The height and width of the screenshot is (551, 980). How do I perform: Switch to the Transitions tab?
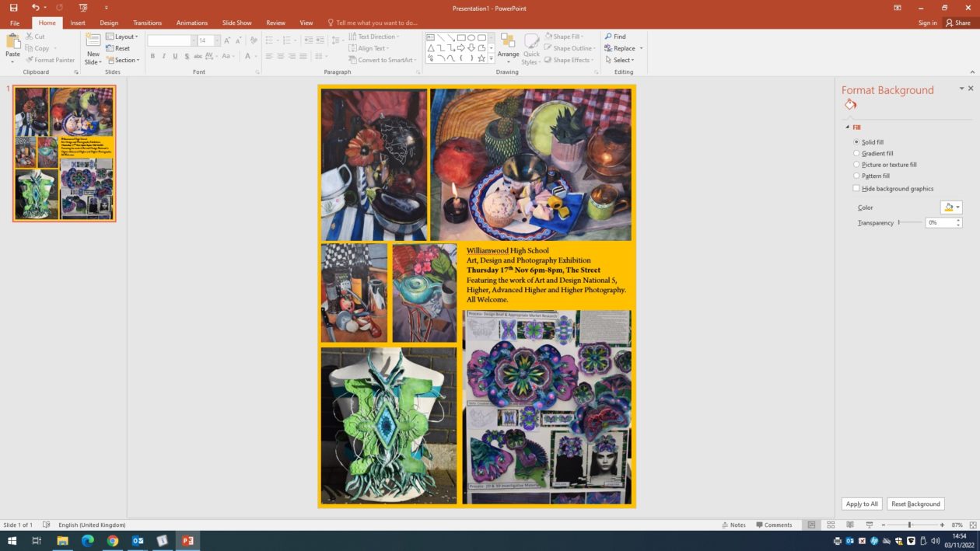pos(147,23)
